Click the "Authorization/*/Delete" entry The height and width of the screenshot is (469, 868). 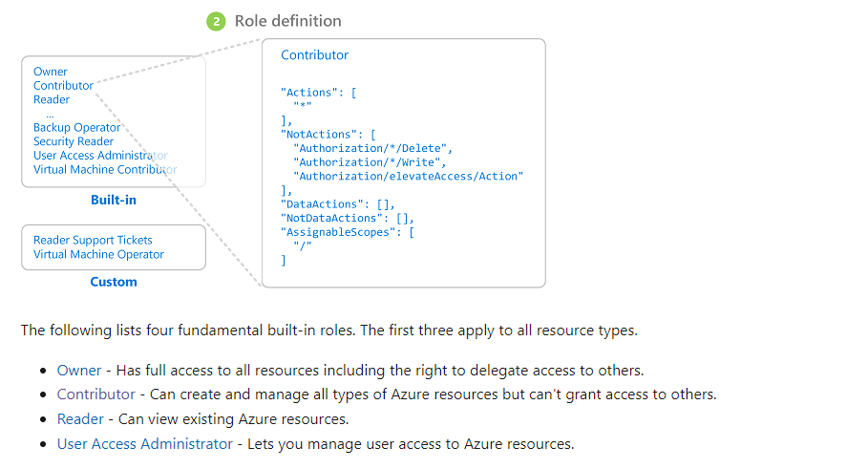tap(372, 148)
